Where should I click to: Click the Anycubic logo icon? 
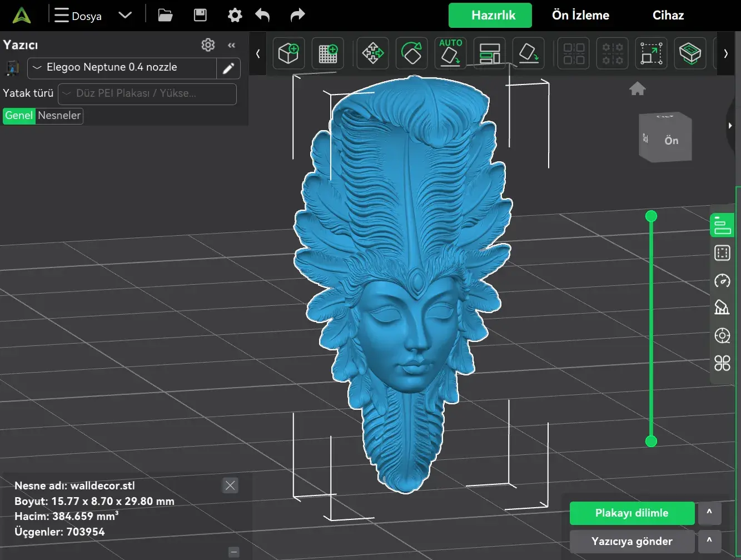[x=22, y=15]
